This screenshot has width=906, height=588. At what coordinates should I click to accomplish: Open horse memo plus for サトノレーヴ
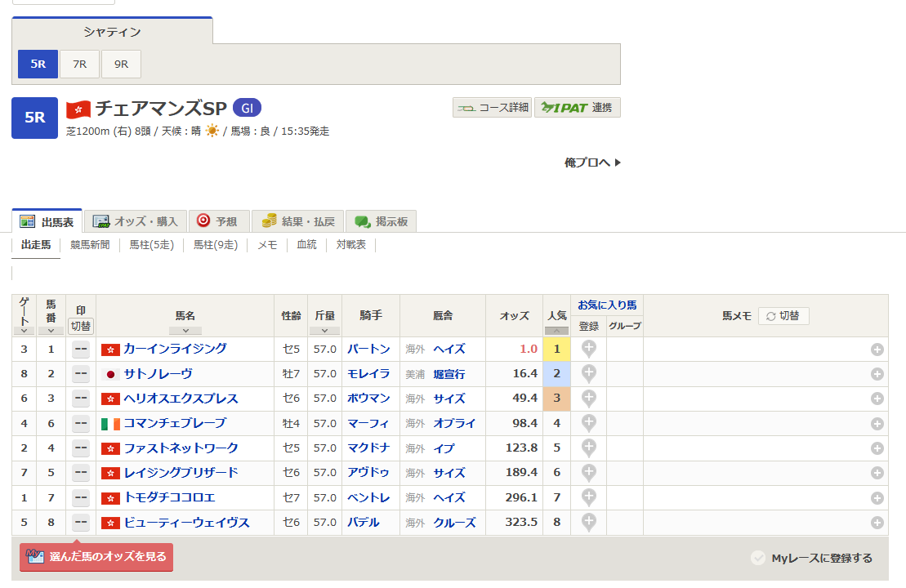point(877,374)
